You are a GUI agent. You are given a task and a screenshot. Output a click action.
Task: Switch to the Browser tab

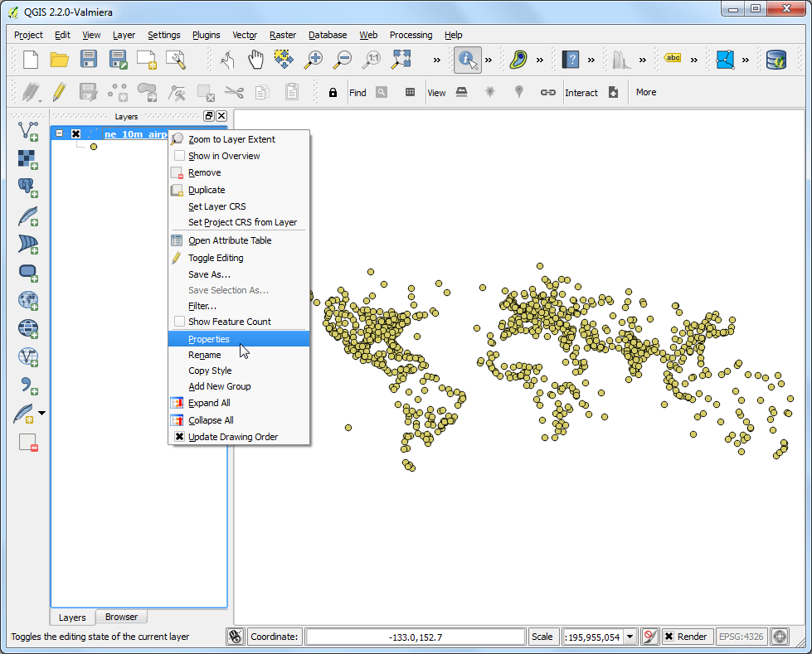[x=121, y=617]
